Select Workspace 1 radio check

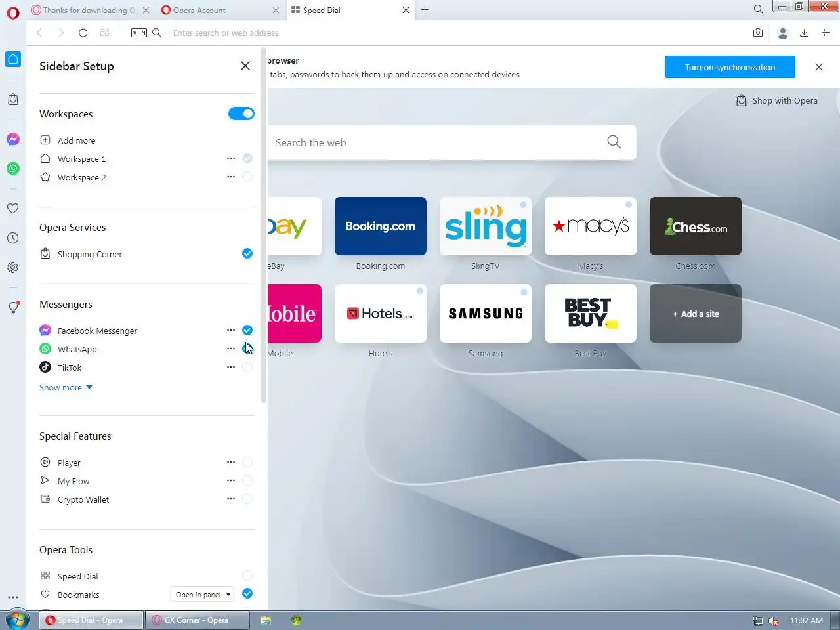click(247, 158)
